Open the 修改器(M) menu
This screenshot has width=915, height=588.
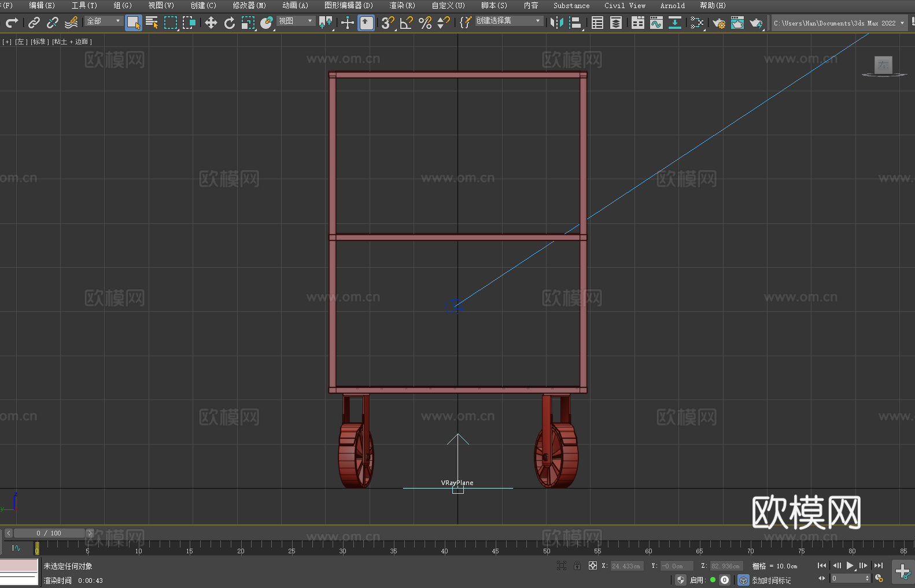[249, 6]
